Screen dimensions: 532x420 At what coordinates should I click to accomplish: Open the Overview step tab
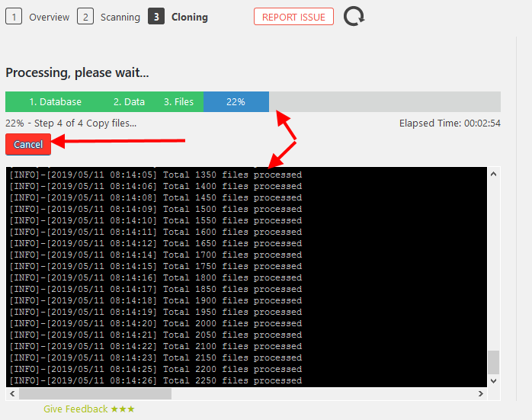(x=50, y=17)
